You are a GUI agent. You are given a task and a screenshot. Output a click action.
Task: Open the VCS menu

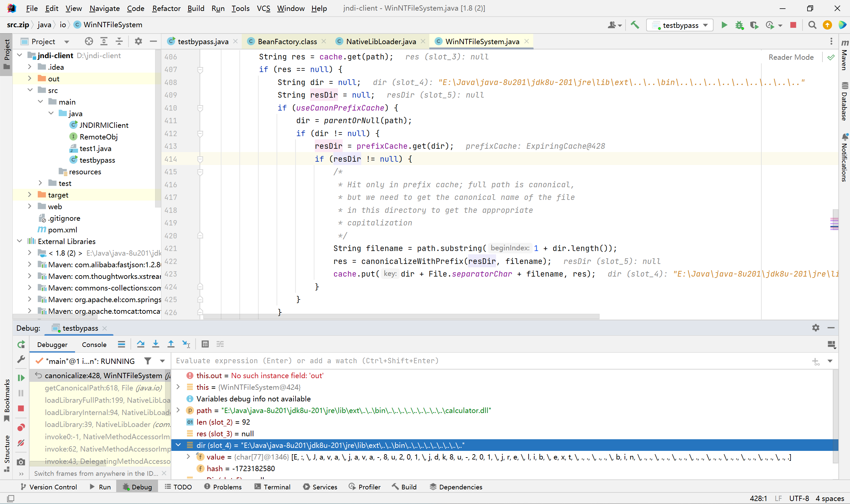tap(263, 8)
